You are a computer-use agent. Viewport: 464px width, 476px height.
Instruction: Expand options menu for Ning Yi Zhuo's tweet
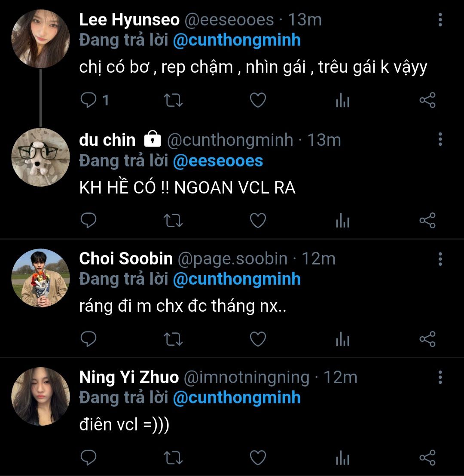pos(440,378)
